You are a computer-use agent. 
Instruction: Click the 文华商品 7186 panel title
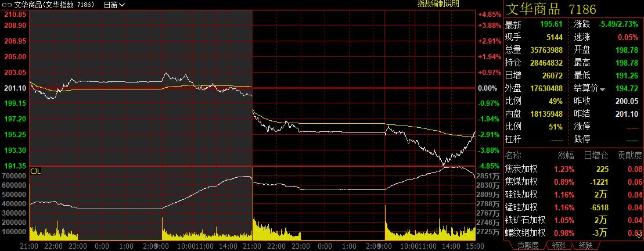coord(551,9)
